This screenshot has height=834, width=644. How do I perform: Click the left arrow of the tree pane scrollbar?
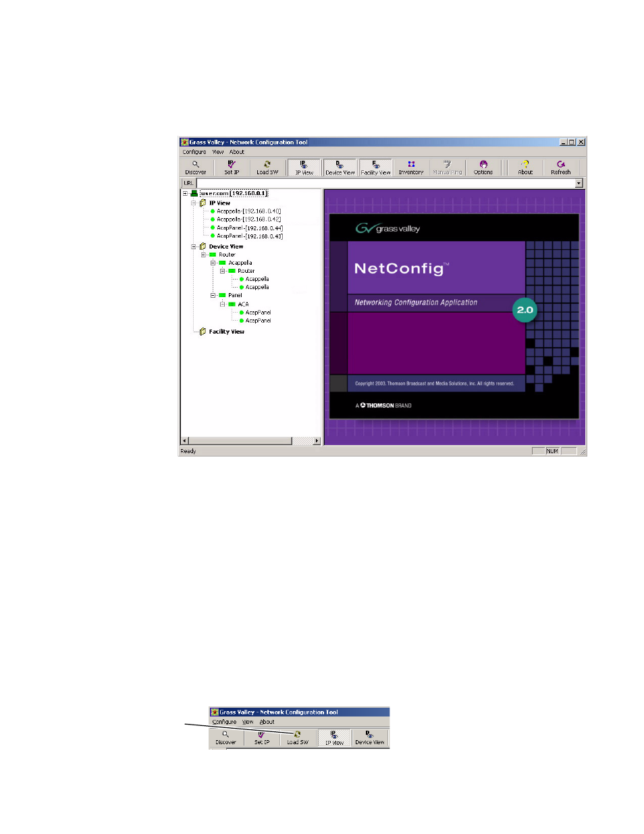(184, 441)
